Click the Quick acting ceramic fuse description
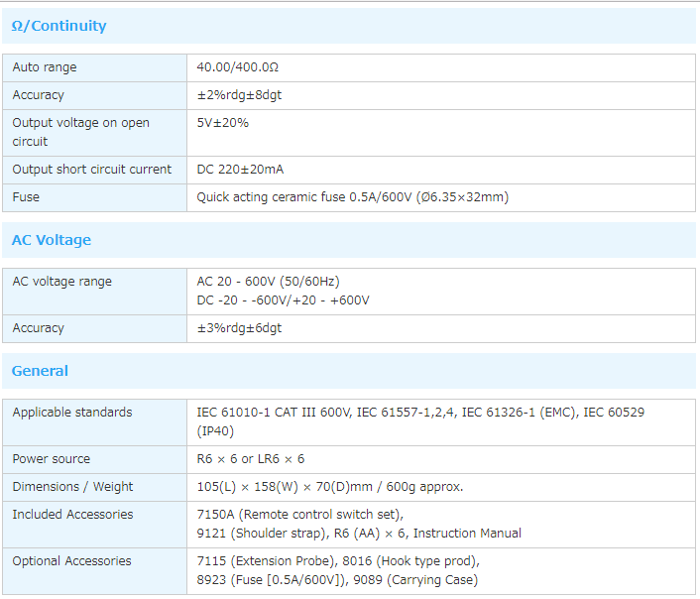 [352, 197]
